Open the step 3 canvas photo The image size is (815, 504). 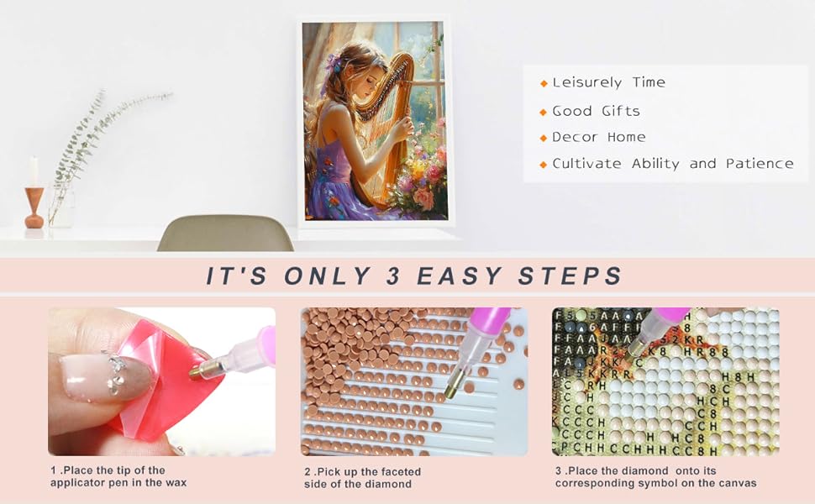point(665,381)
